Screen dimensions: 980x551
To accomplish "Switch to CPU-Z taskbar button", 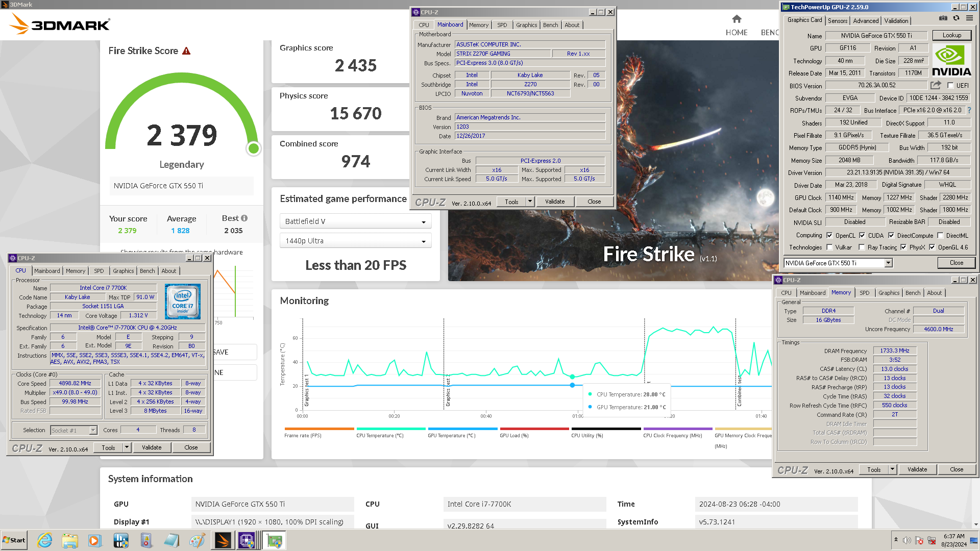I will (247, 540).
